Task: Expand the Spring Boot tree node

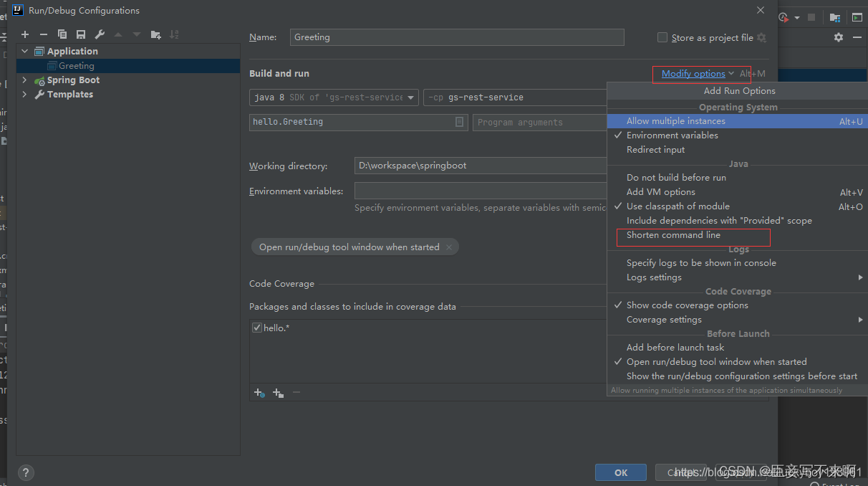Action: pos(24,80)
